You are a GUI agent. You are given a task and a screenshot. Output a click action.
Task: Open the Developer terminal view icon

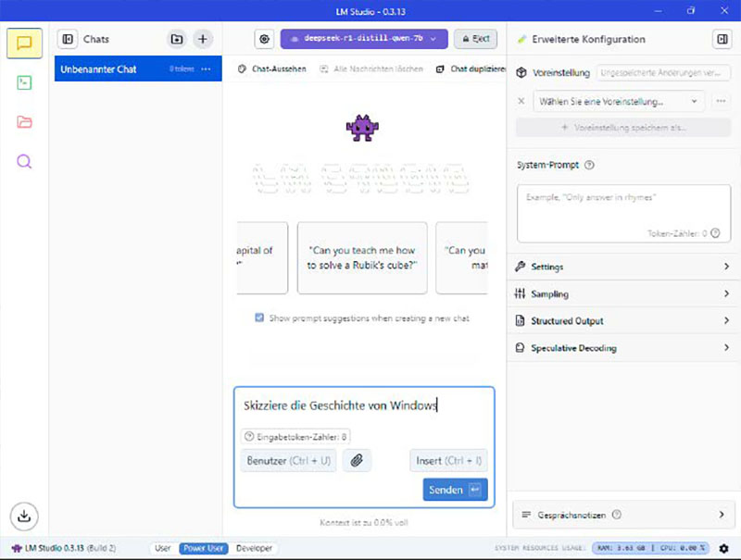click(x=24, y=82)
